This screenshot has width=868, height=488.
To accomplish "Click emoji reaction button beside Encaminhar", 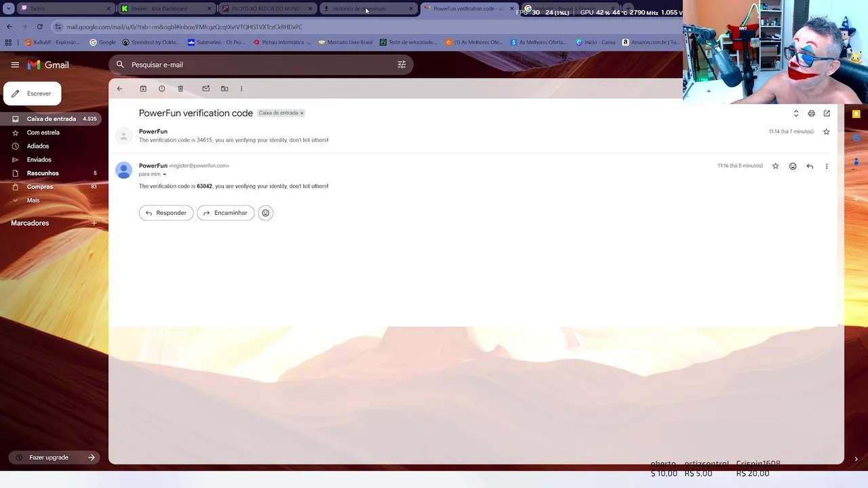I will click(x=266, y=213).
